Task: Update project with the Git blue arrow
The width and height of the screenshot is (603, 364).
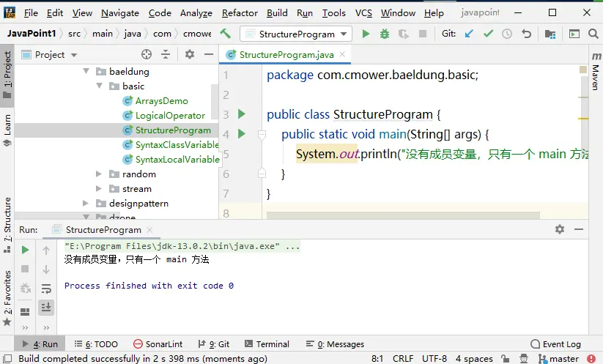Action: [469, 34]
